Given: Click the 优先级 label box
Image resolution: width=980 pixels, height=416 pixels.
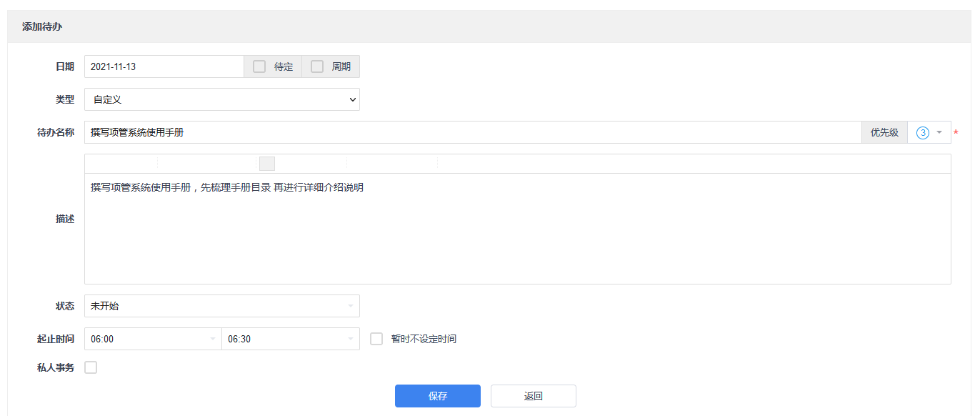Looking at the screenshot, I should 884,133.
